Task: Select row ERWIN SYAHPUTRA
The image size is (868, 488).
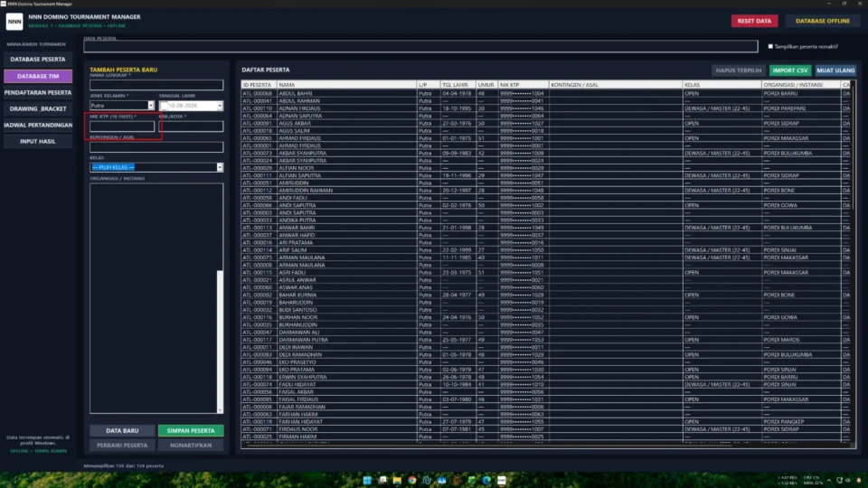Action: (545, 377)
